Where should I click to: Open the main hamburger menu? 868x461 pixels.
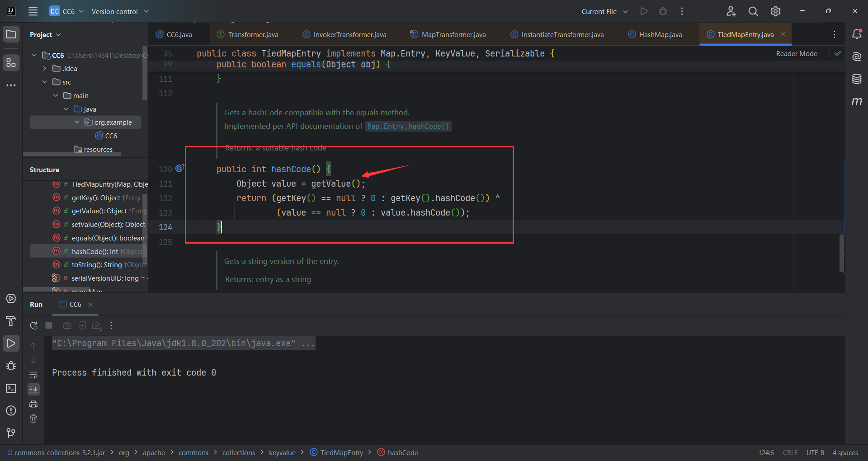(x=33, y=11)
